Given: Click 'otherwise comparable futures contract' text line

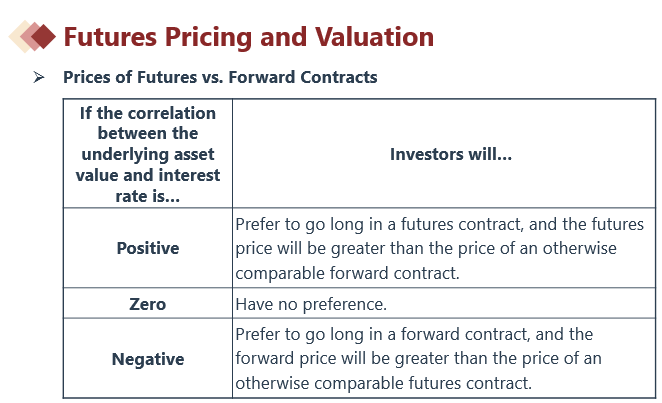Looking at the screenshot, I should pyautogui.click(x=383, y=383).
